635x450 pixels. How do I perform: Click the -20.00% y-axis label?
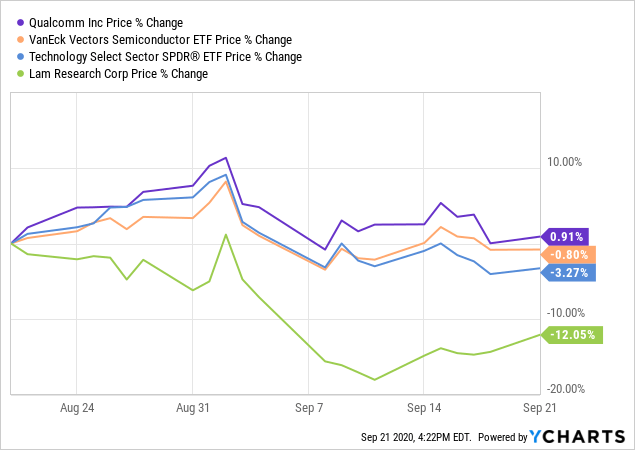coord(567,389)
